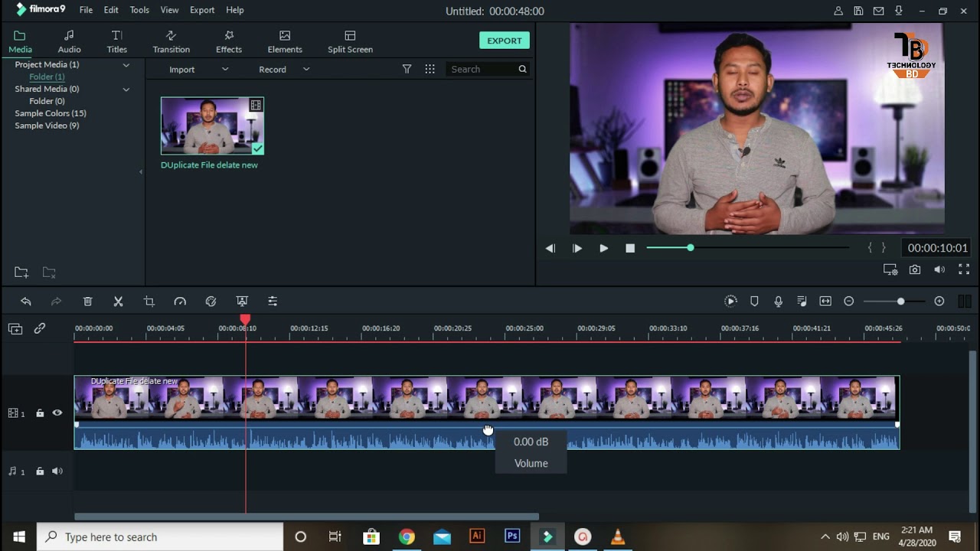Click the filter icon in media panel
Screen dimensions: 980x551
click(407, 69)
